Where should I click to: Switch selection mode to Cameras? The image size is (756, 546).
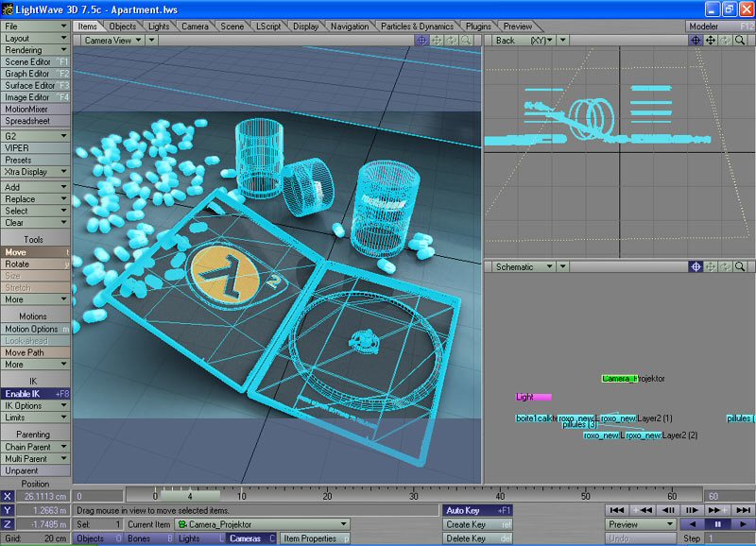(251, 538)
